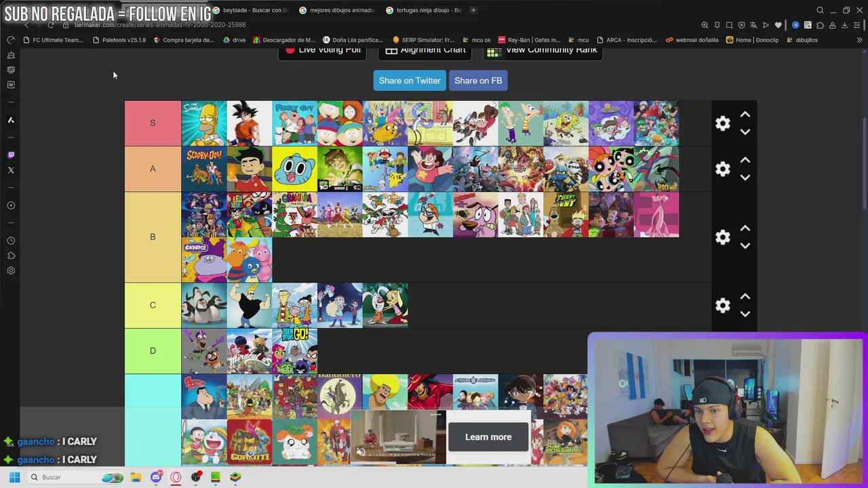The width and height of the screenshot is (868, 488).
Task: Open sidebar settings gear icon
Action: (x=11, y=270)
